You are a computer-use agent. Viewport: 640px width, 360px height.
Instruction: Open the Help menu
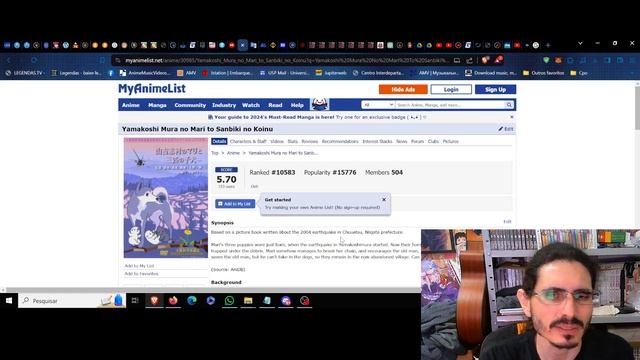[x=297, y=105]
